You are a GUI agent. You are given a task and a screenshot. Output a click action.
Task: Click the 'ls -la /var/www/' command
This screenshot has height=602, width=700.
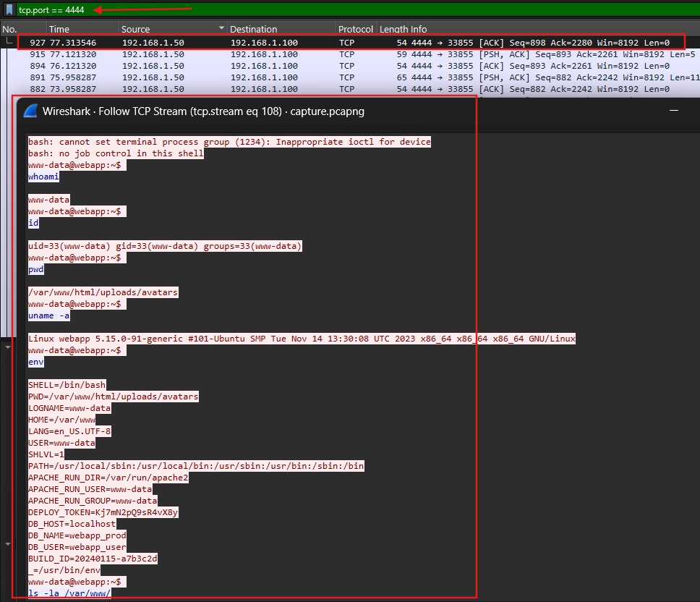pyautogui.click(x=69, y=593)
